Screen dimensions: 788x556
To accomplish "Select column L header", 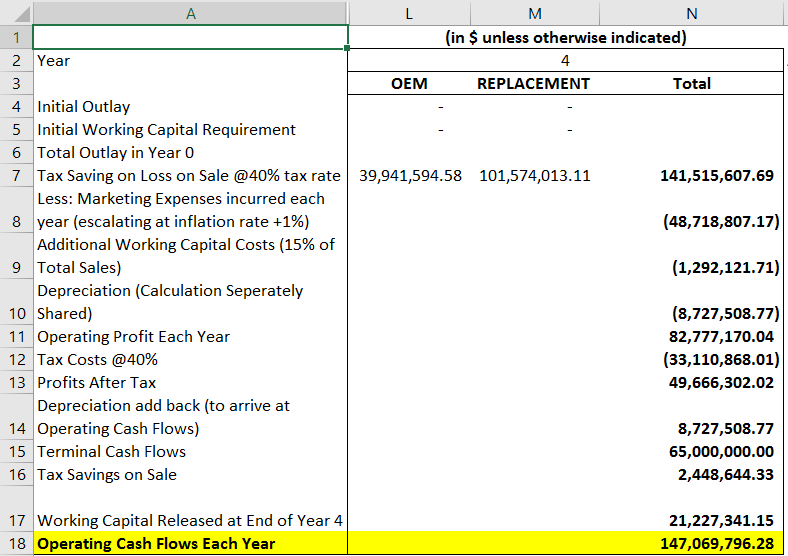I will coord(408,12).
